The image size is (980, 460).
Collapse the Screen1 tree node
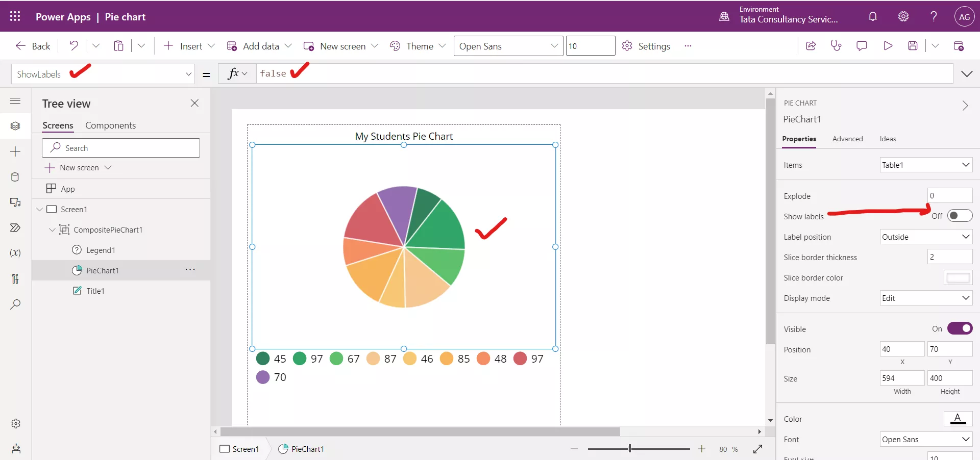point(40,209)
